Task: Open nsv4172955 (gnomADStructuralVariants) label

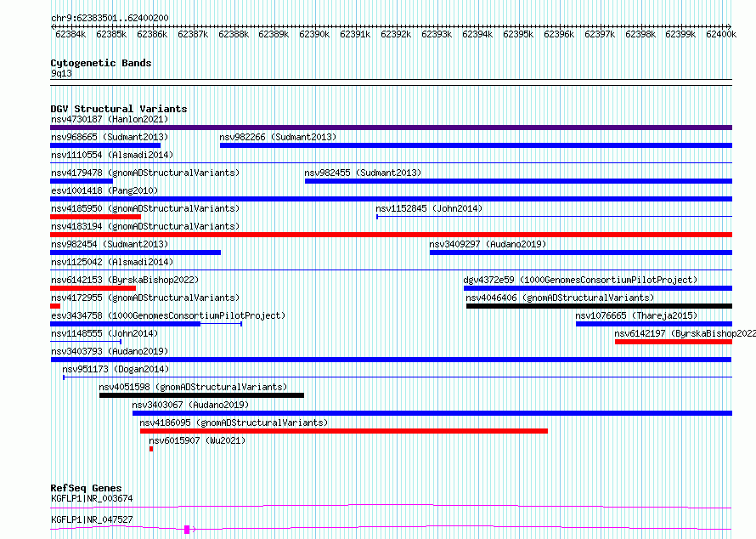Action: coord(145,298)
